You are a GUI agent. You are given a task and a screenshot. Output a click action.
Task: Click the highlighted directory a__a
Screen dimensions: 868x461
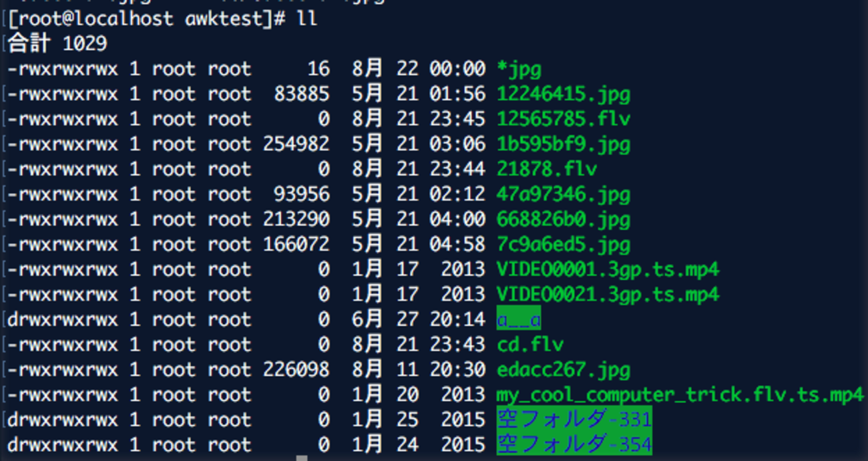click(519, 320)
